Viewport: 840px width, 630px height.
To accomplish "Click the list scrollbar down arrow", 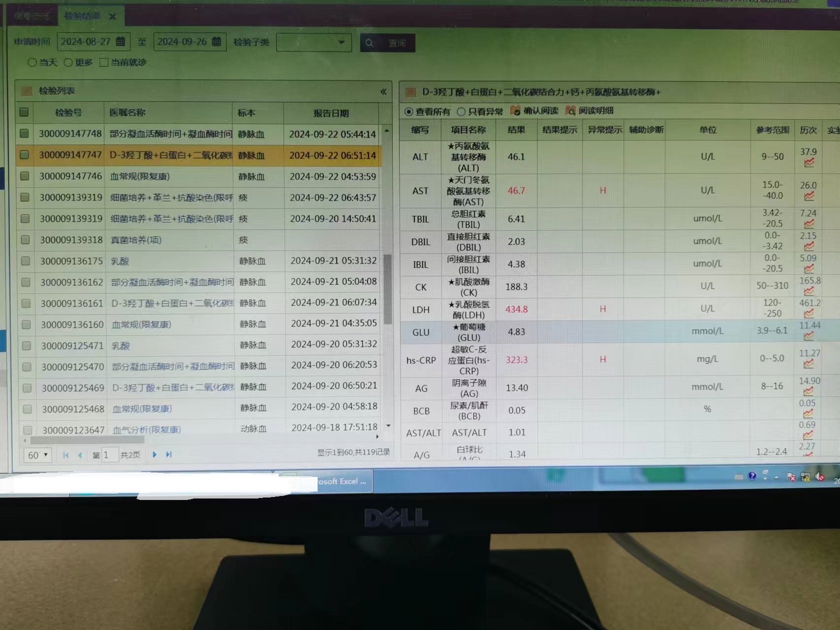I will click(388, 426).
